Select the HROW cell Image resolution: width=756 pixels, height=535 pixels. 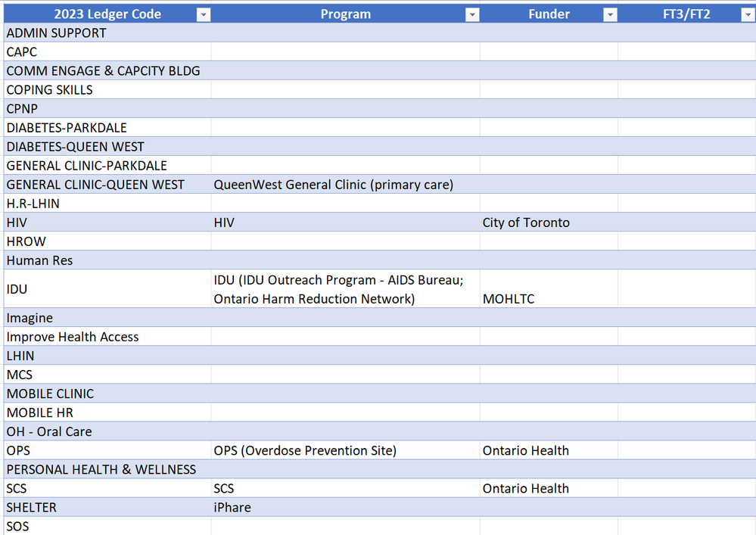tap(107, 241)
